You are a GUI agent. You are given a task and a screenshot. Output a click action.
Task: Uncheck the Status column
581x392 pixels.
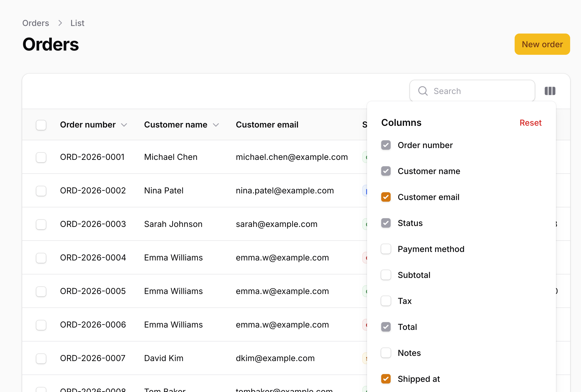point(386,223)
